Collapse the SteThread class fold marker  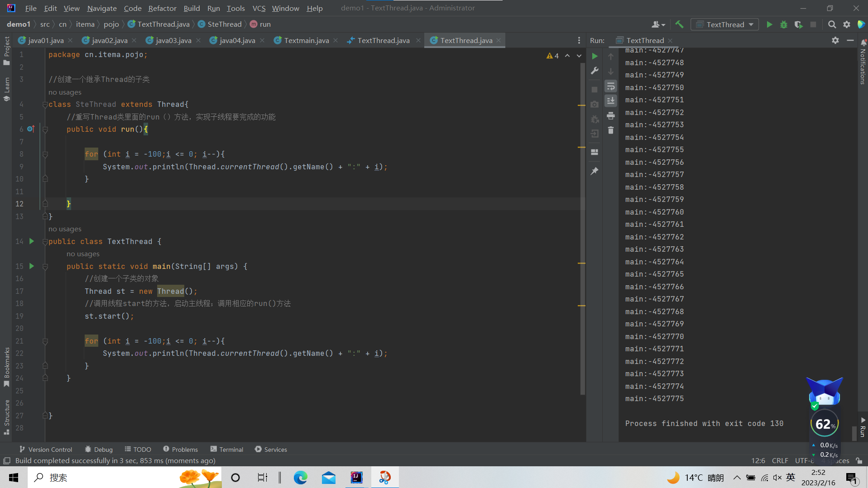coord(45,105)
